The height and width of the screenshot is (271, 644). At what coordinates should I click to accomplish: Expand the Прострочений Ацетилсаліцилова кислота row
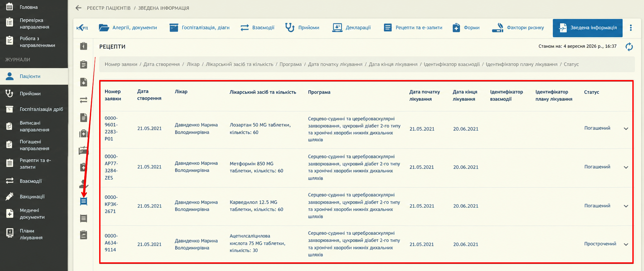pyautogui.click(x=626, y=244)
